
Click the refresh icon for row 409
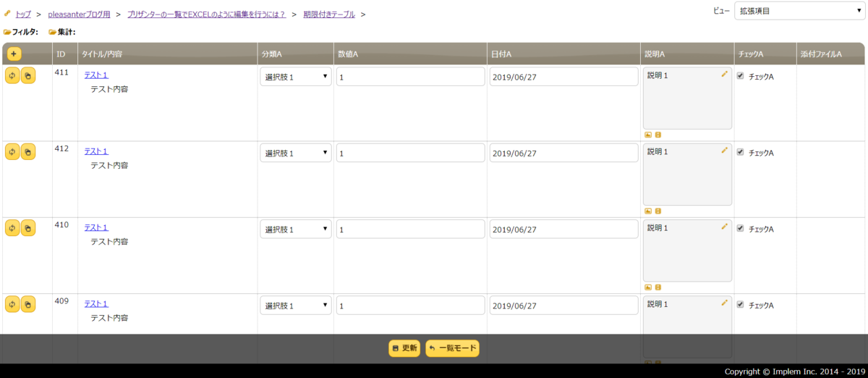[12, 304]
